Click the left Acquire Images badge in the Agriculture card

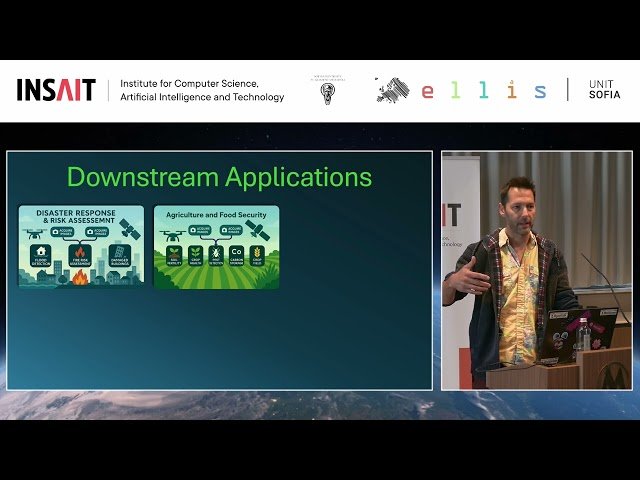[x=199, y=230]
